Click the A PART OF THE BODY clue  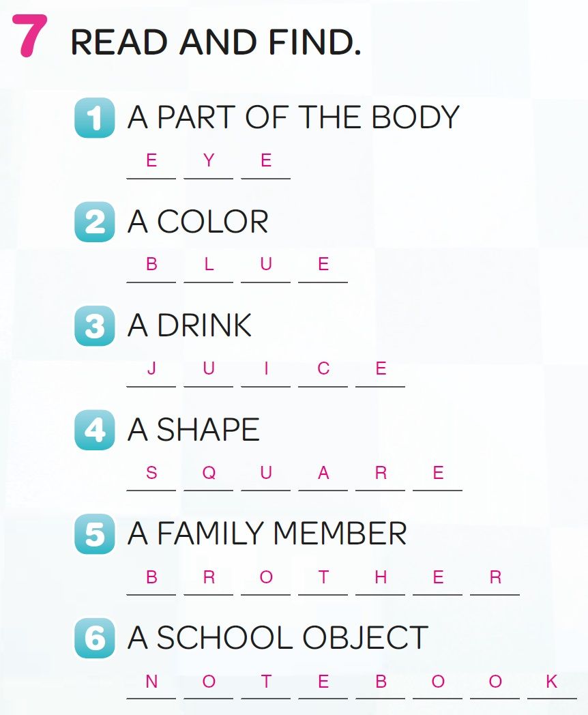[293, 117]
